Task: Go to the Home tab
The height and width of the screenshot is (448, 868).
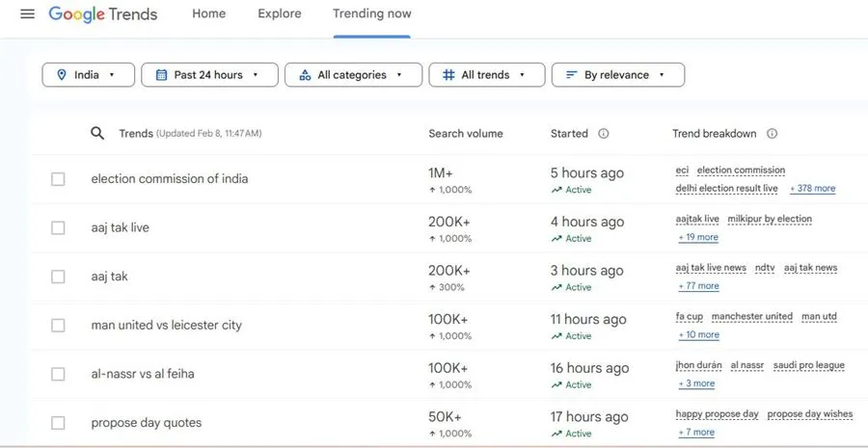Action: 208,14
